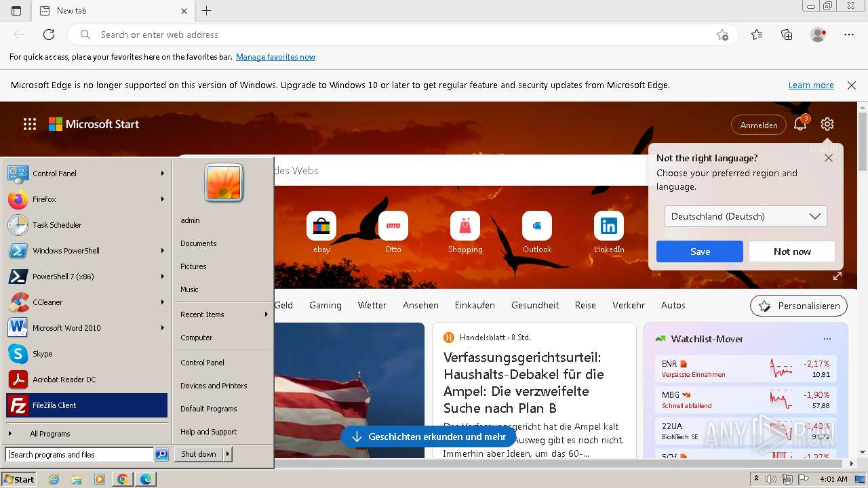Image resolution: width=868 pixels, height=488 pixels.
Task: Focus the Search programs and files box
Action: coord(80,455)
